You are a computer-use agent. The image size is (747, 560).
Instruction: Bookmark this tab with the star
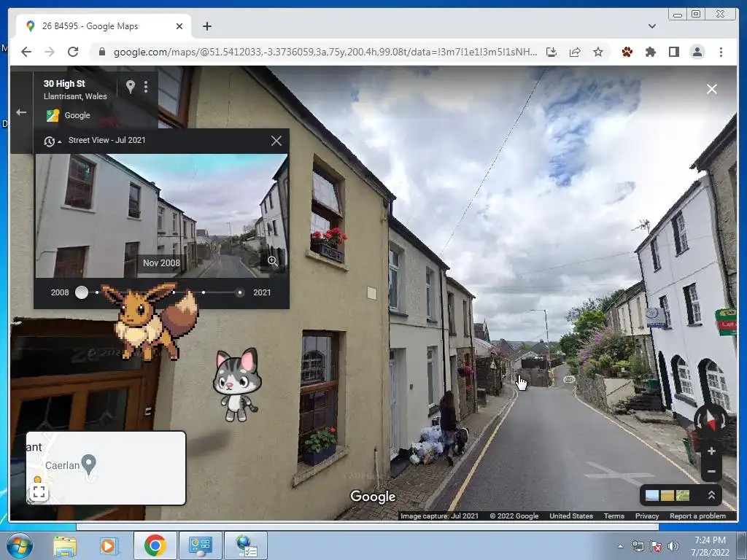point(598,52)
